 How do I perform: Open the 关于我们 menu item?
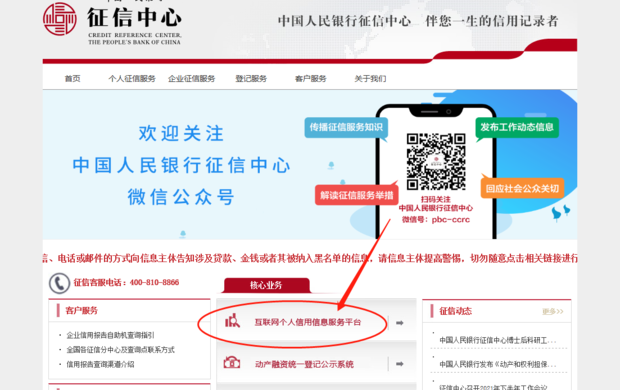pos(370,79)
